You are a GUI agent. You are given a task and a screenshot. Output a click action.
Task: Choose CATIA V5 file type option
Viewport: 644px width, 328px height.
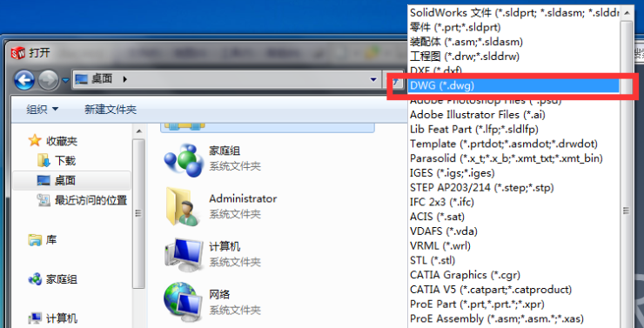514,290
